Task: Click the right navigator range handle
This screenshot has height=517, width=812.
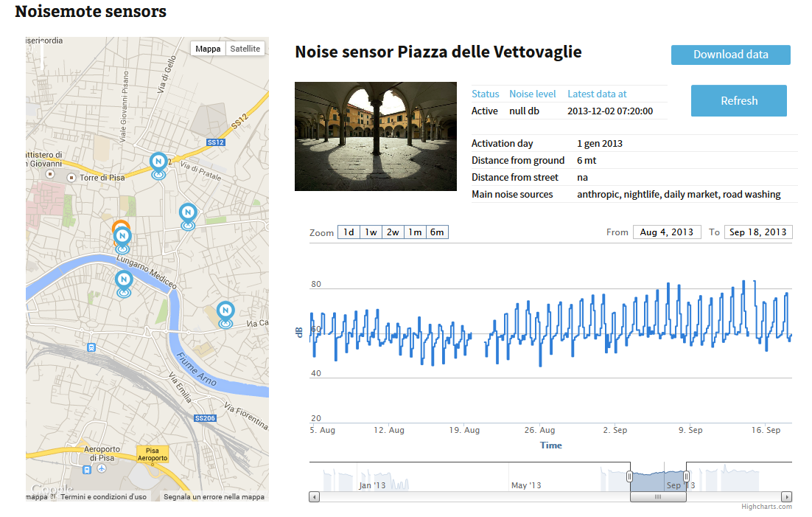Action: [x=686, y=476]
